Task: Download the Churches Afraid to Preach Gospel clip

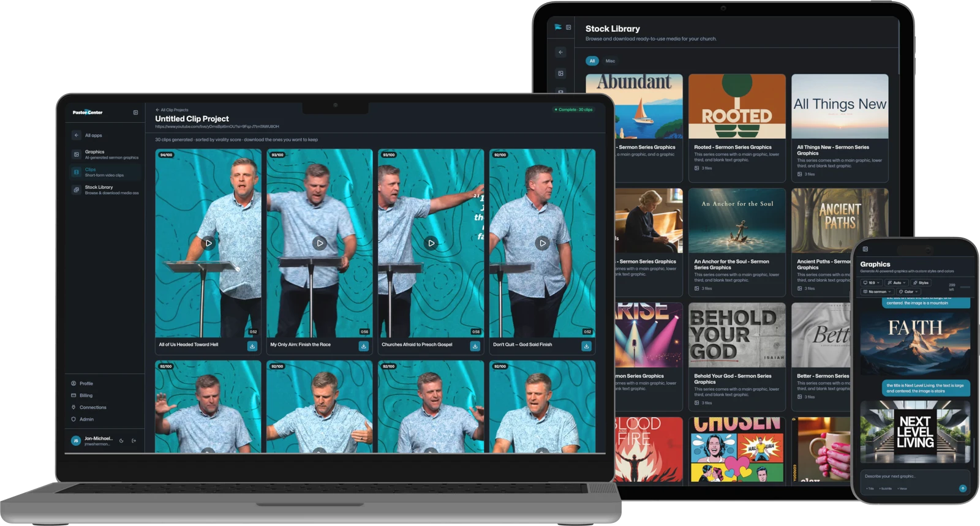Action: tap(475, 346)
